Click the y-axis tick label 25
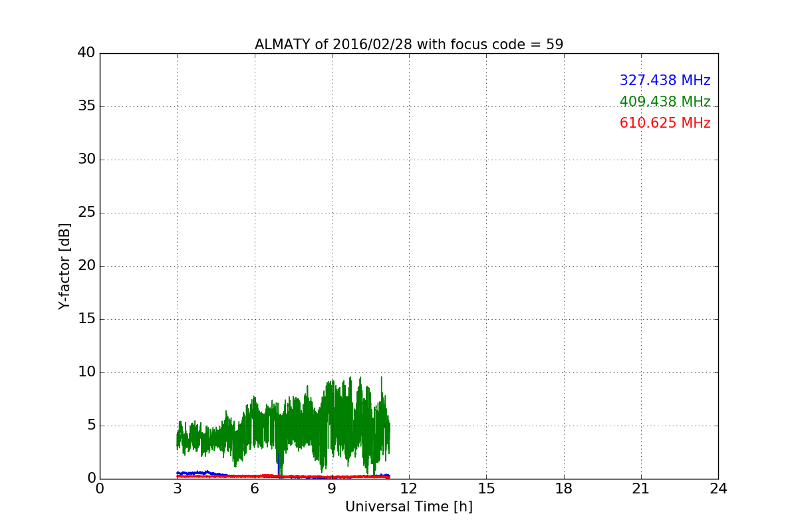 (86, 213)
